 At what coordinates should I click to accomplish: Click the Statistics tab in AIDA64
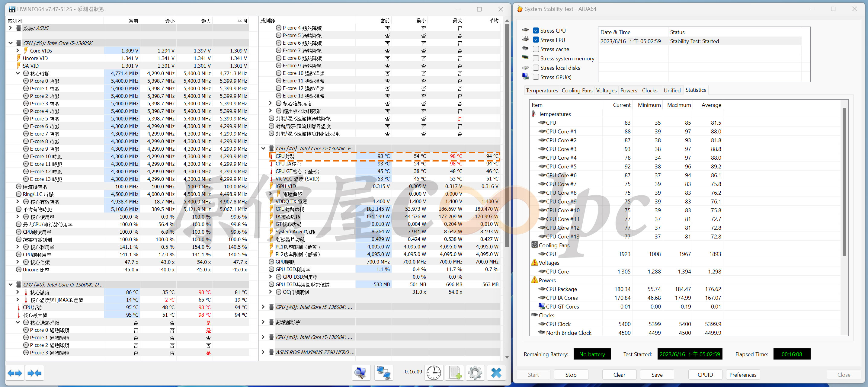pos(696,90)
